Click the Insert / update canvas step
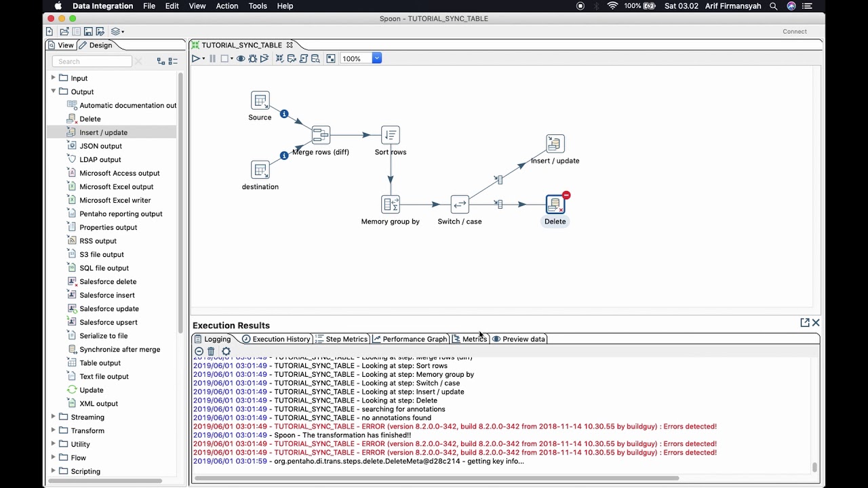The height and width of the screenshot is (488, 868). coord(555,144)
